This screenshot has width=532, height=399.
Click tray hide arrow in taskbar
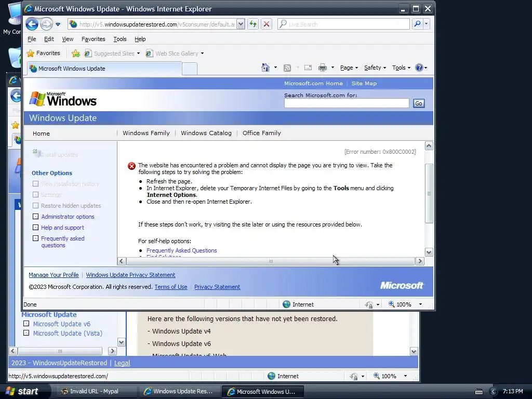[x=494, y=392]
